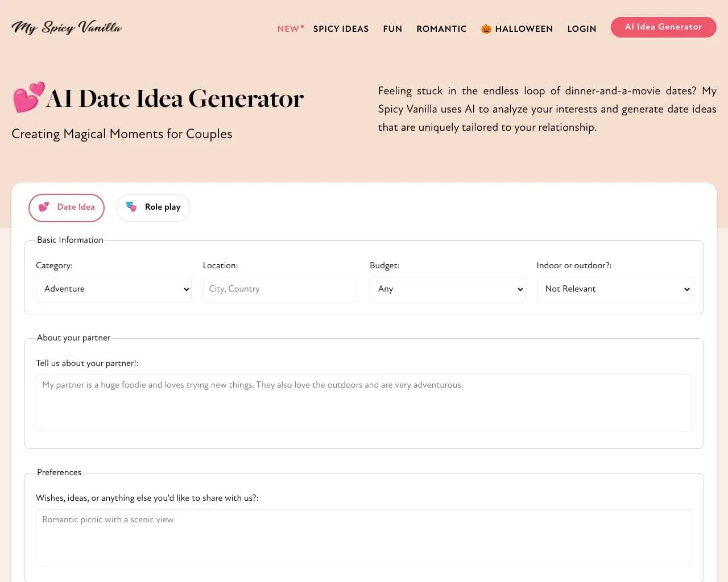The height and width of the screenshot is (582, 728).
Task: Click the theater masks Role play icon
Action: tap(131, 207)
